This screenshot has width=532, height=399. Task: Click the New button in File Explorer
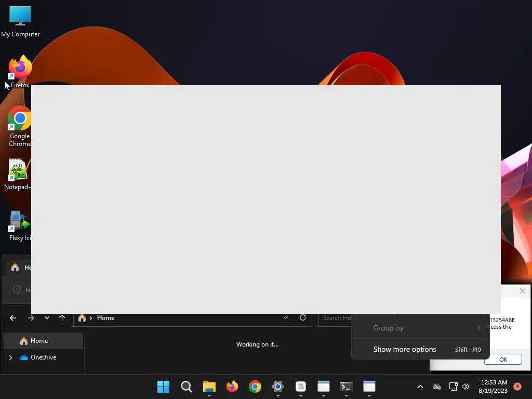22,289
